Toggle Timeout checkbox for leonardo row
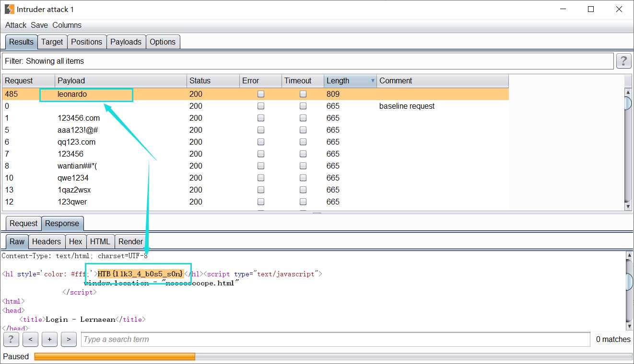Image resolution: width=634 pixels, height=364 pixels. tap(303, 94)
